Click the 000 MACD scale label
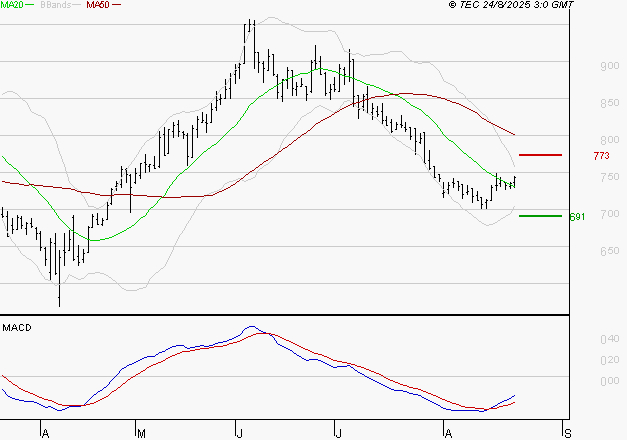Screen dimensions: 627x440 580,381
